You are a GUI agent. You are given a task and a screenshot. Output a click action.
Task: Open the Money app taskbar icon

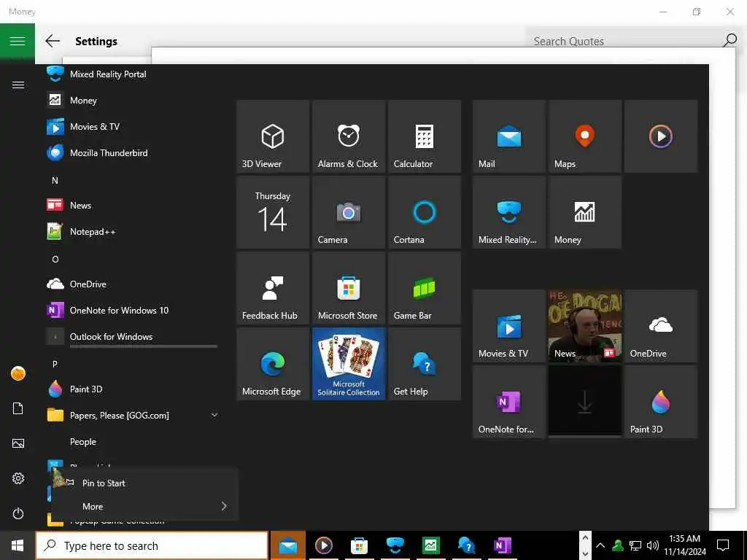[430, 545]
